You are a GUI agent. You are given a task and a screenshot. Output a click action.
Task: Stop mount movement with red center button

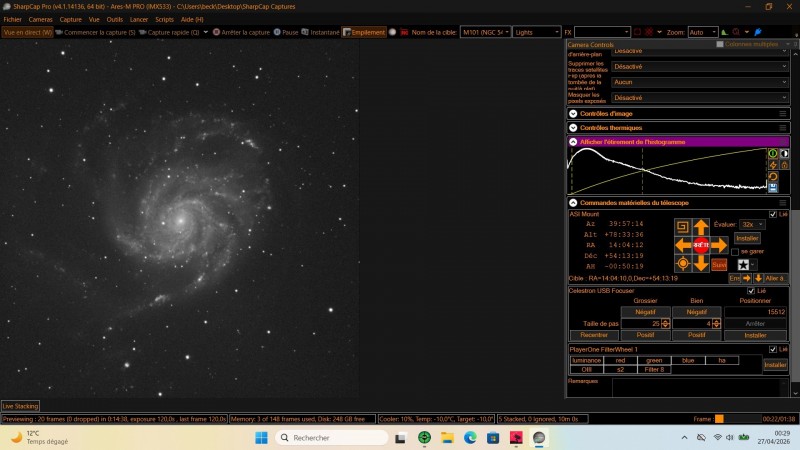click(x=701, y=245)
